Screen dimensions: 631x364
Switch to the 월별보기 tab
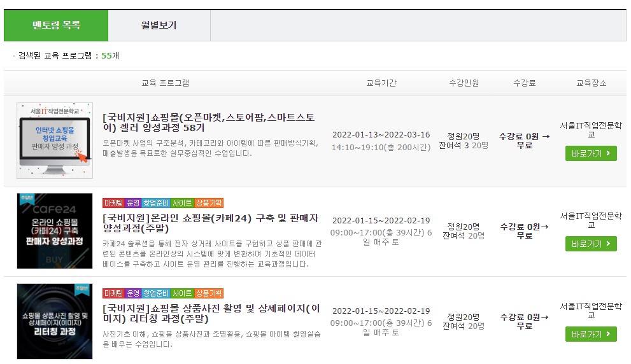click(159, 25)
